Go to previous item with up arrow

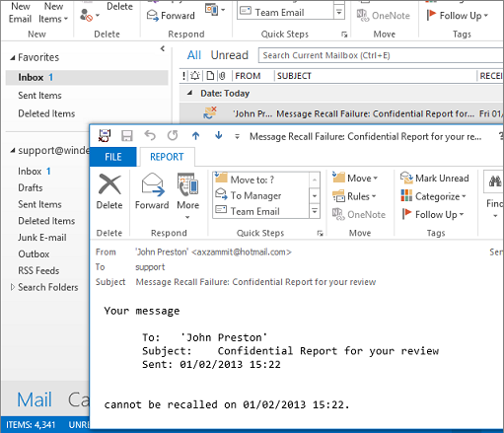(x=195, y=135)
